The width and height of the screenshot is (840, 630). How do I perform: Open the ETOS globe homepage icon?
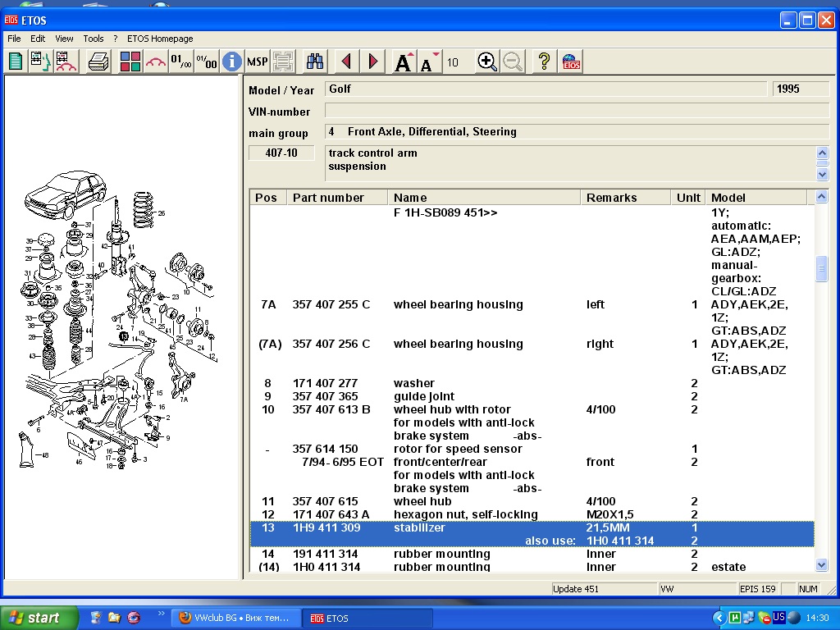[572, 62]
